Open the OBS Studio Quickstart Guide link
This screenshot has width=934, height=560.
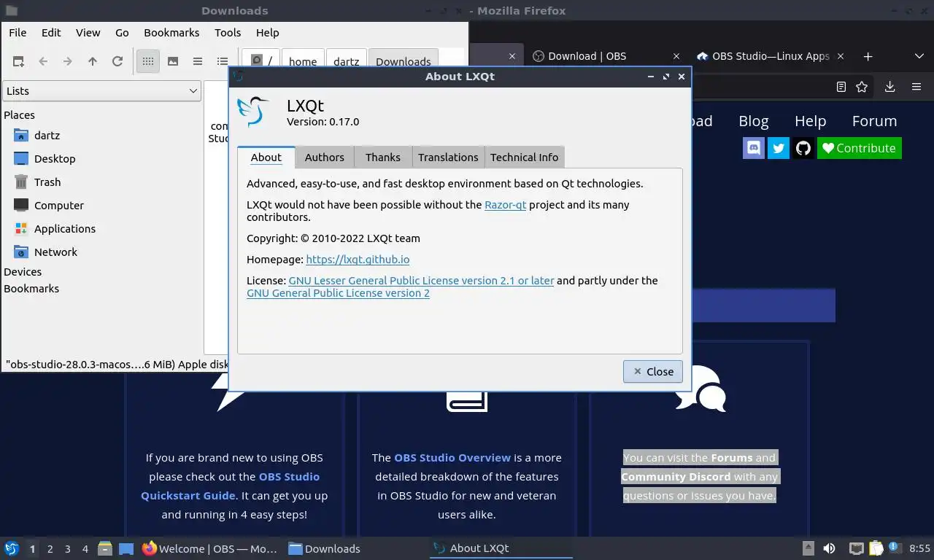(x=230, y=486)
